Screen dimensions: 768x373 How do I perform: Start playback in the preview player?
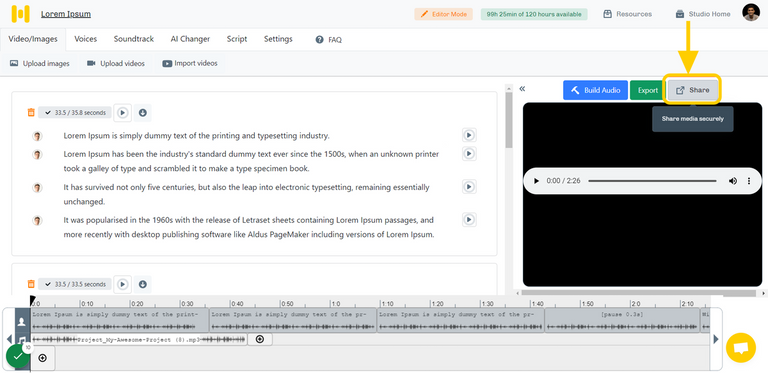point(536,181)
